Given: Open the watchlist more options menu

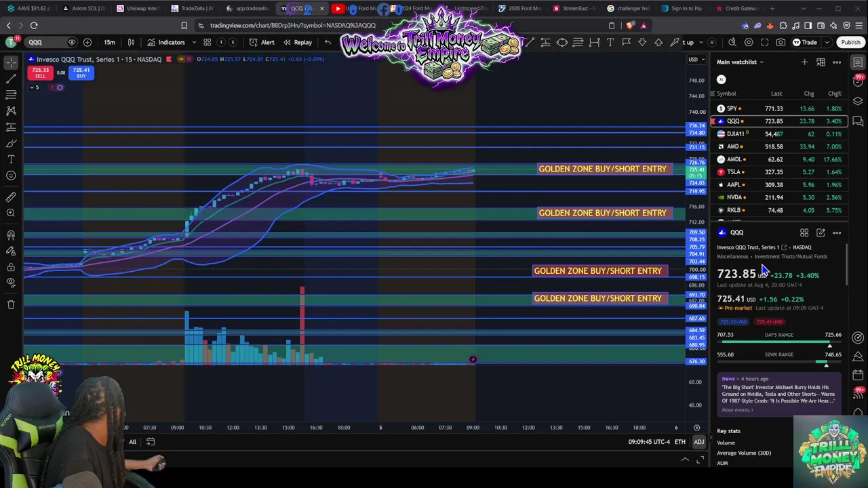Looking at the screenshot, I should 837,62.
